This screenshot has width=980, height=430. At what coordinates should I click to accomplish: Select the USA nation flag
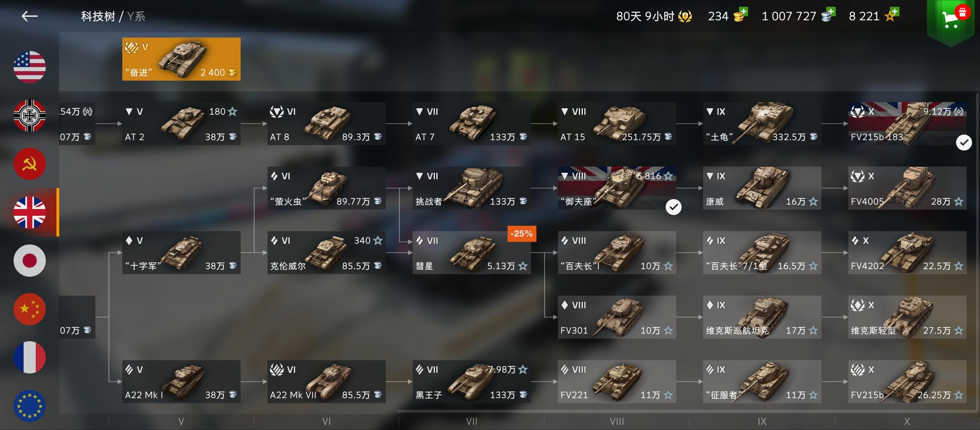[29, 67]
